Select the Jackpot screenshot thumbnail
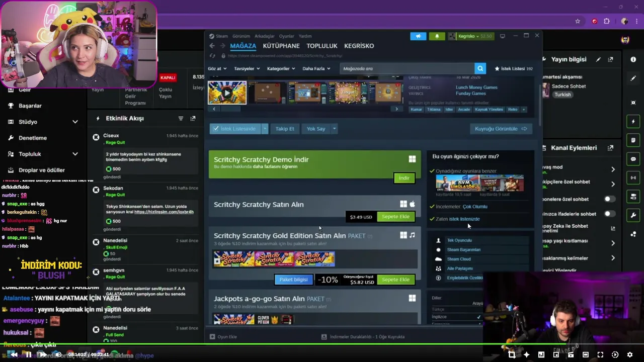The height and width of the screenshot is (362, 644). pos(348,93)
